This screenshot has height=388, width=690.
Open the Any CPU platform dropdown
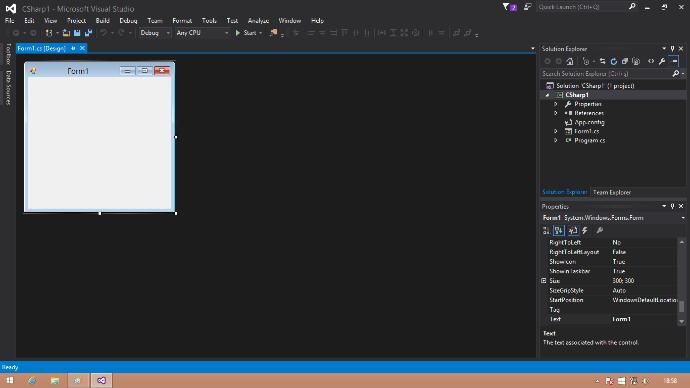227,33
